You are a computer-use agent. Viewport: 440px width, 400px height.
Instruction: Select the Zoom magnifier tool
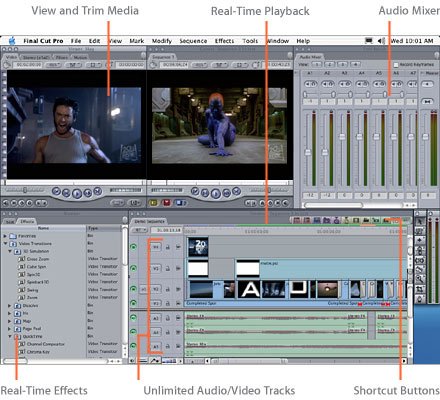tap(419, 279)
